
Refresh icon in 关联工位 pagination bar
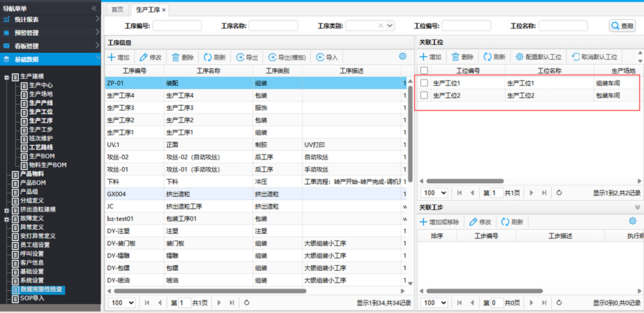click(x=559, y=192)
